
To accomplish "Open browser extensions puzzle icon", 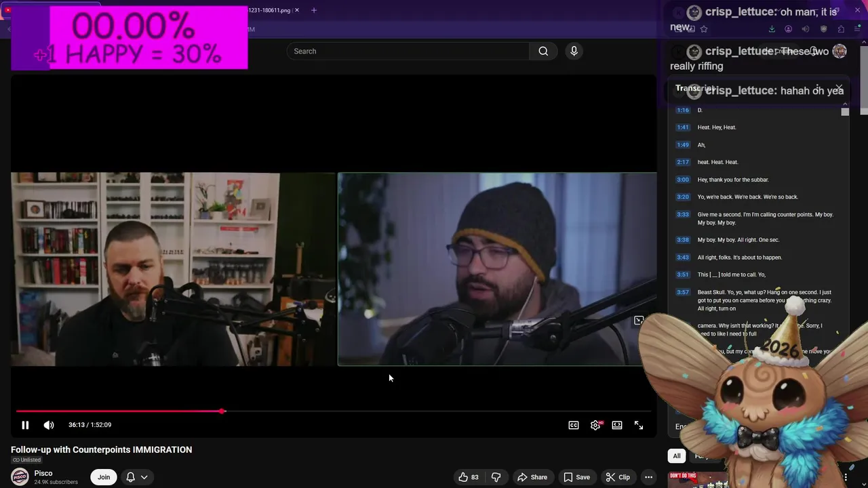I will (841, 29).
